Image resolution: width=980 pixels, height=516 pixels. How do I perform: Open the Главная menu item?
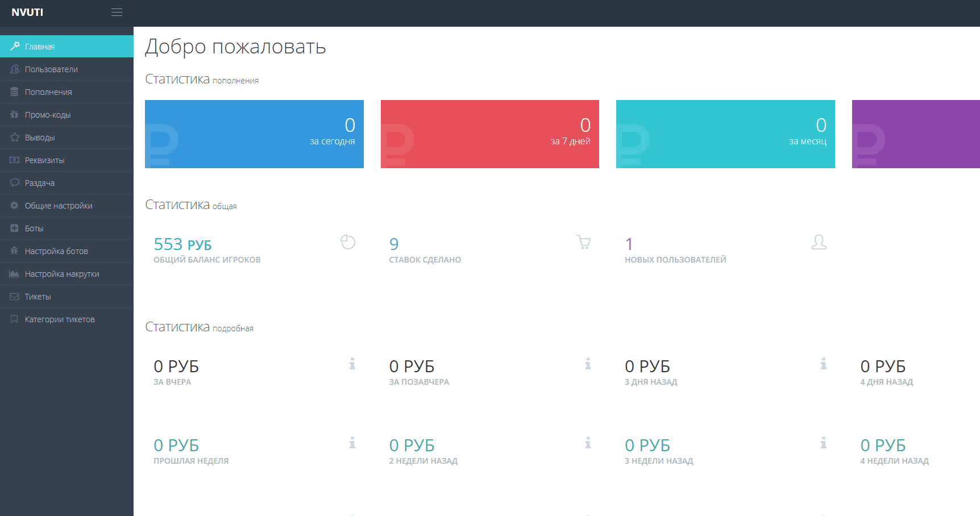click(x=40, y=47)
